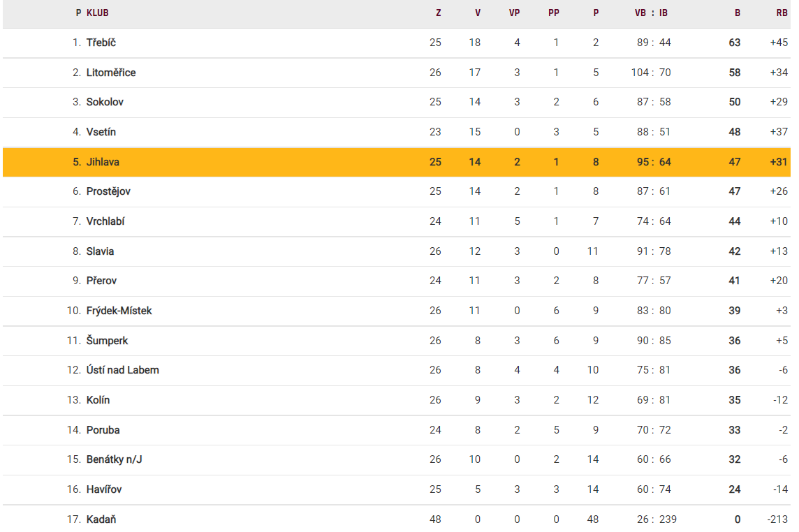The image size is (799, 532).
Task: Select Kolín in the table
Action: coord(98,400)
